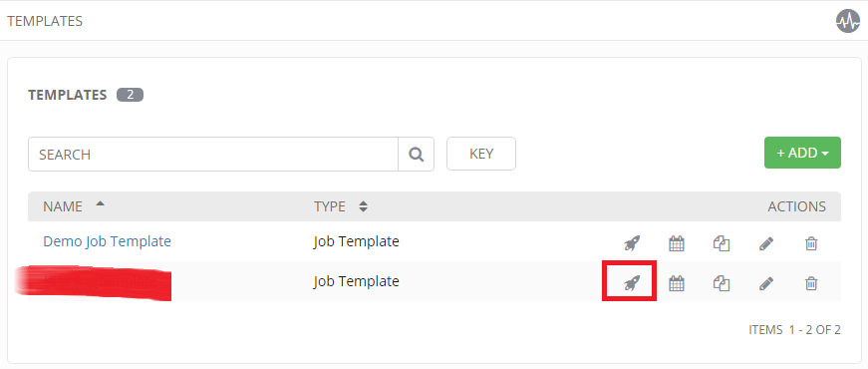Launch the redacted template using highlighted rocket
868x369 pixels.
pos(632,283)
